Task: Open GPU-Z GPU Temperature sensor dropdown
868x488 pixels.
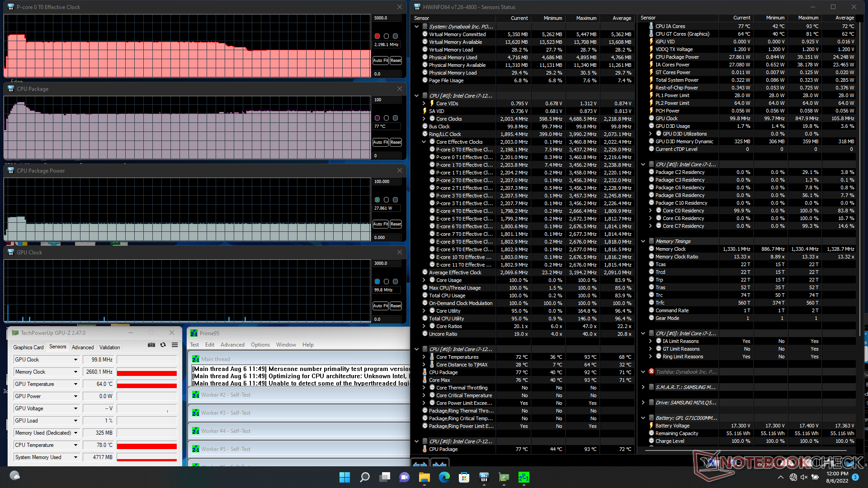Action: click(75, 384)
